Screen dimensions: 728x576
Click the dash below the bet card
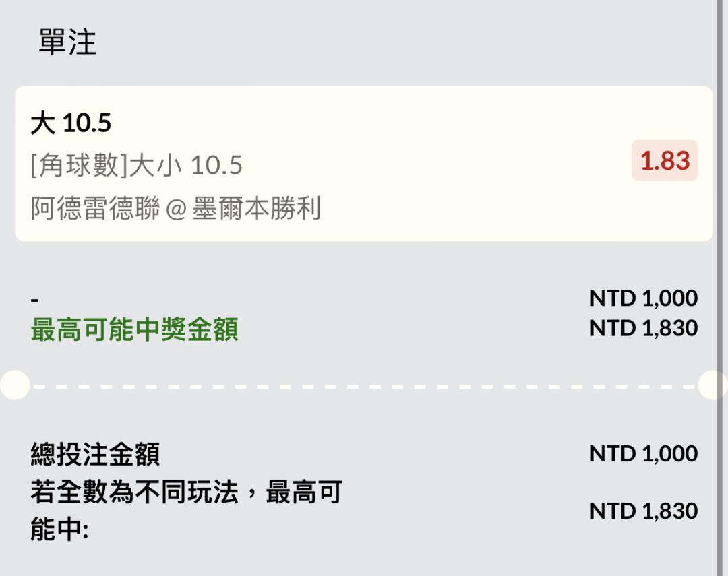[x=35, y=300]
